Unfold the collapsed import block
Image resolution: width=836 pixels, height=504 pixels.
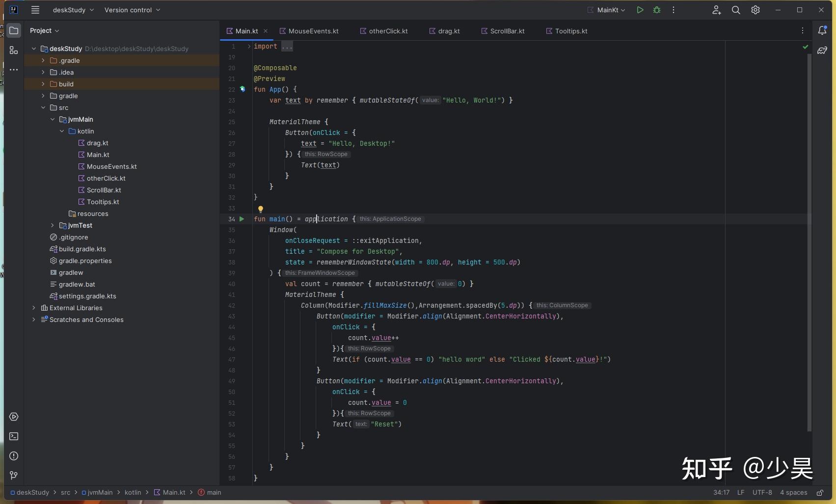click(287, 47)
